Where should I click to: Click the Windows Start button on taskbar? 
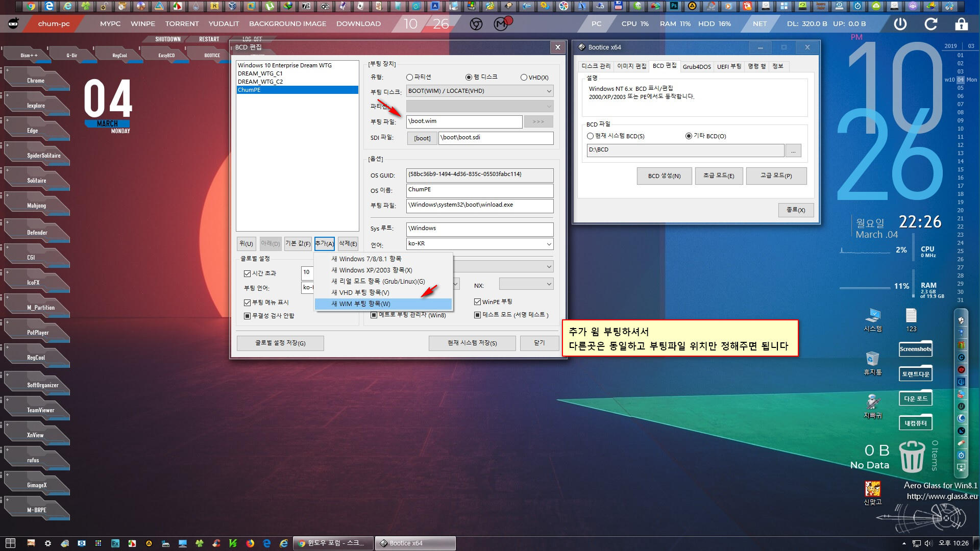point(10,543)
